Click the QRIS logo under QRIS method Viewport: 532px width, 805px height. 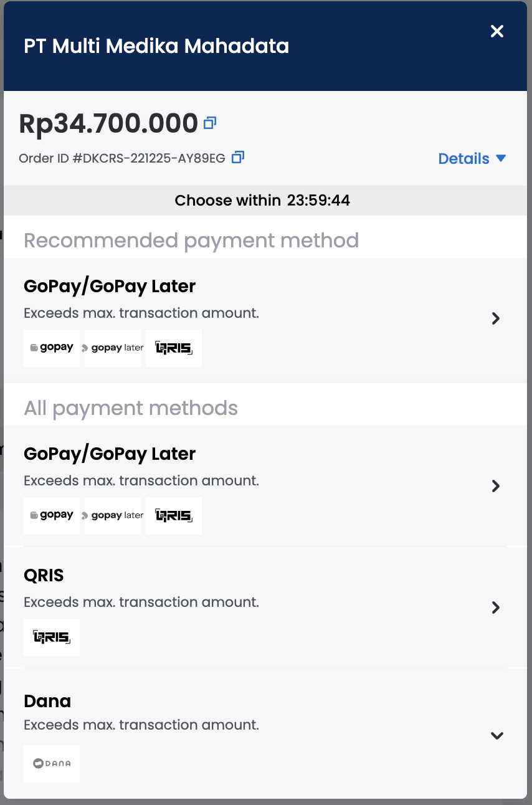(x=52, y=637)
